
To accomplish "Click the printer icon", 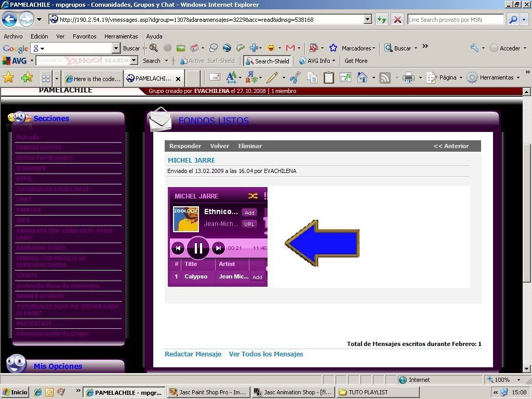I will (408, 78).
